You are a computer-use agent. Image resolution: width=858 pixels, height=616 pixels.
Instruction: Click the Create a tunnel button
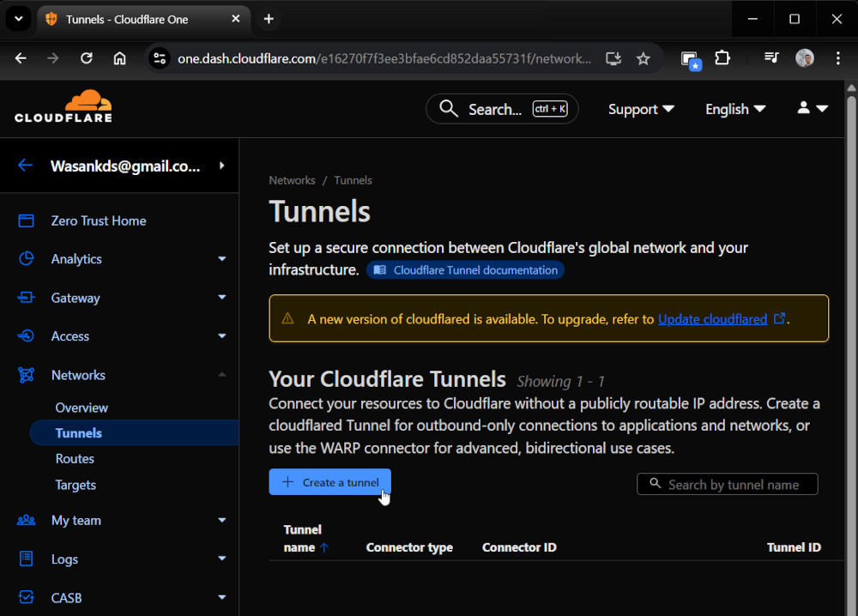pyautogui.click(x=329, y=482)
